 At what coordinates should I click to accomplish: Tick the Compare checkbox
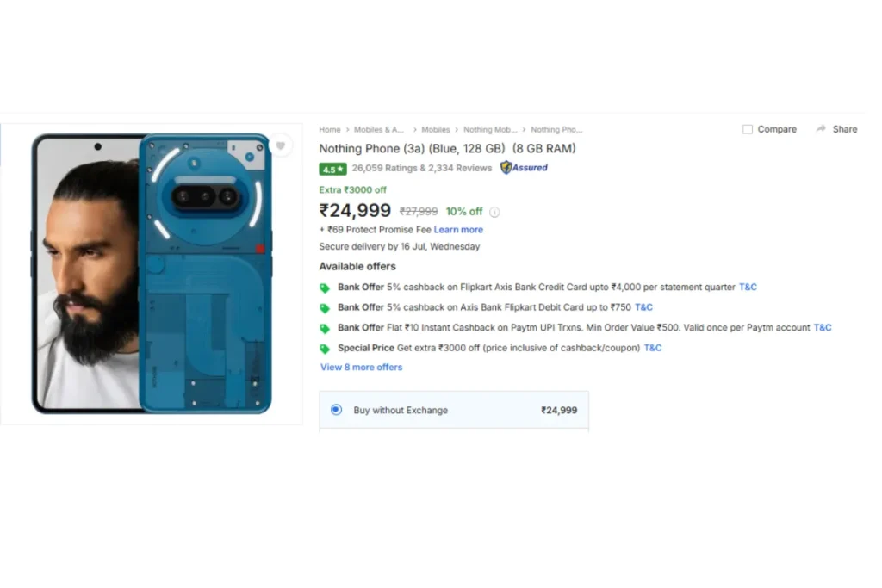pos(748,129)
